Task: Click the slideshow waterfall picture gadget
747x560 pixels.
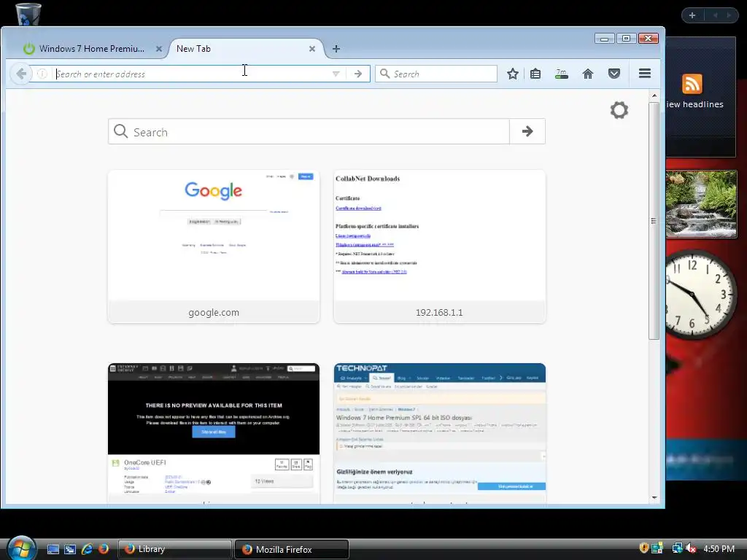Action: click(x=701, y=204)
